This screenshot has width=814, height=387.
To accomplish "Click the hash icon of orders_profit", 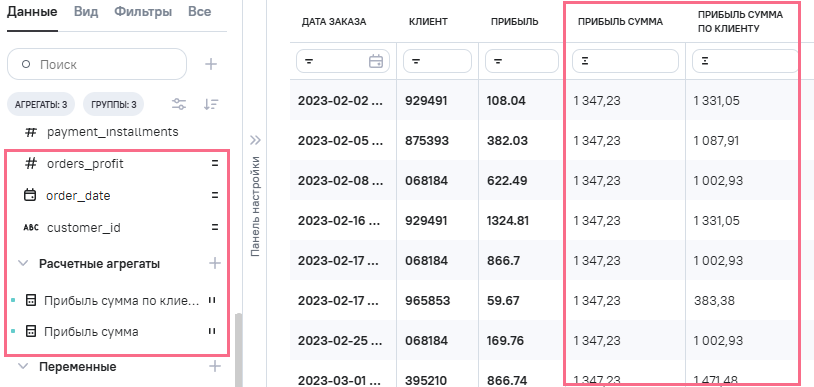I will [x=31, y=164].
